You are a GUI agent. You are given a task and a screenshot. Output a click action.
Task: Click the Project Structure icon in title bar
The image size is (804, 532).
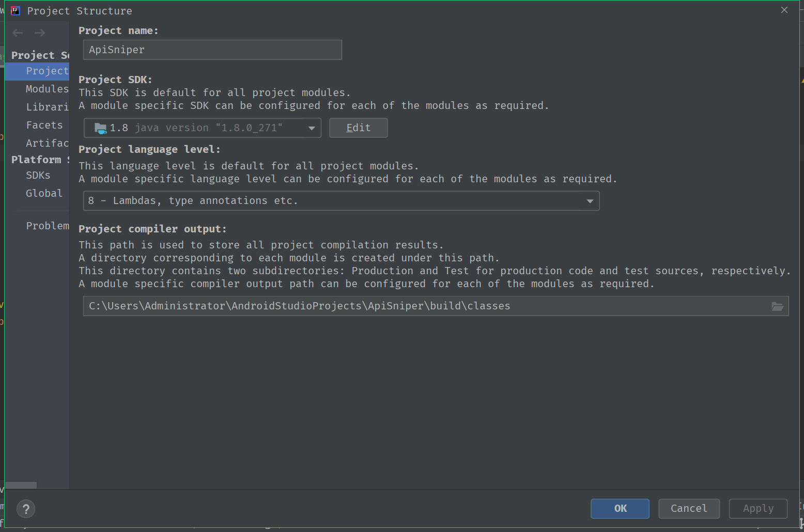[15, 10]
